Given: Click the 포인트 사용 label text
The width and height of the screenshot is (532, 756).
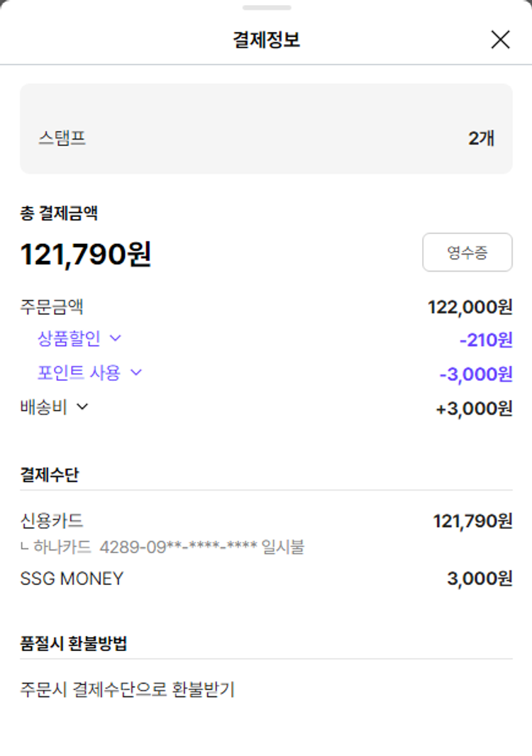Looking at the screenshot, I should tap(79, 372).
